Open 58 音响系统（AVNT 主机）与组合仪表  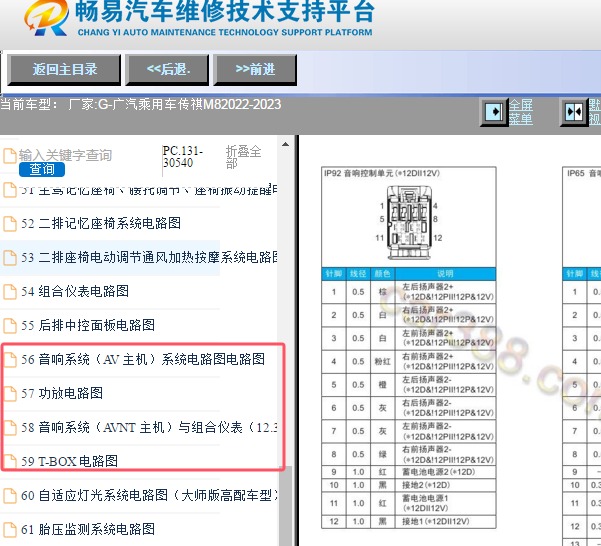point(149,427)
